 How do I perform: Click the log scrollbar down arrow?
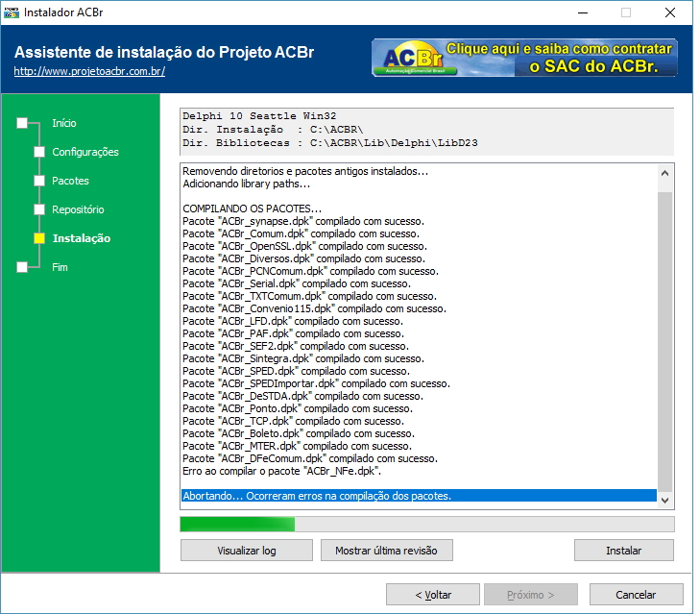coord(664,501)
